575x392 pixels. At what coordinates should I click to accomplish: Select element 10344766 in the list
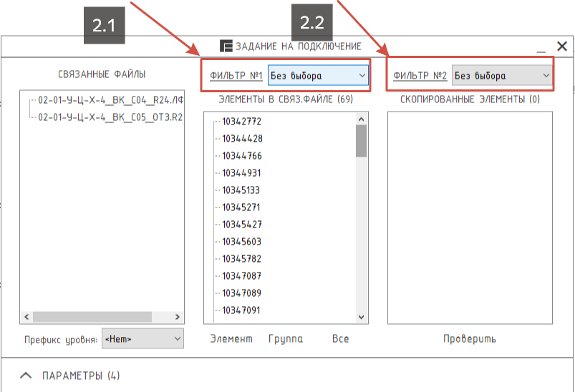tap(241, 156)
